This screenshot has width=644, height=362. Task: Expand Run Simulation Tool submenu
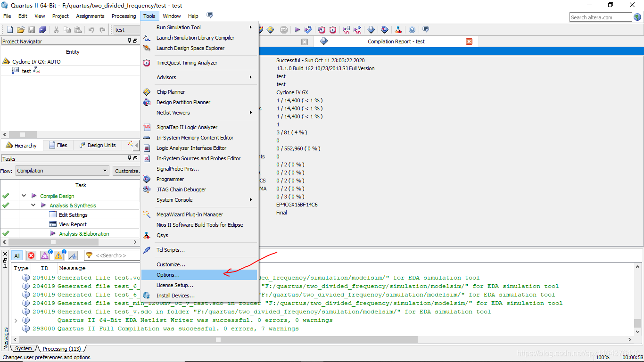coord(199,27)
